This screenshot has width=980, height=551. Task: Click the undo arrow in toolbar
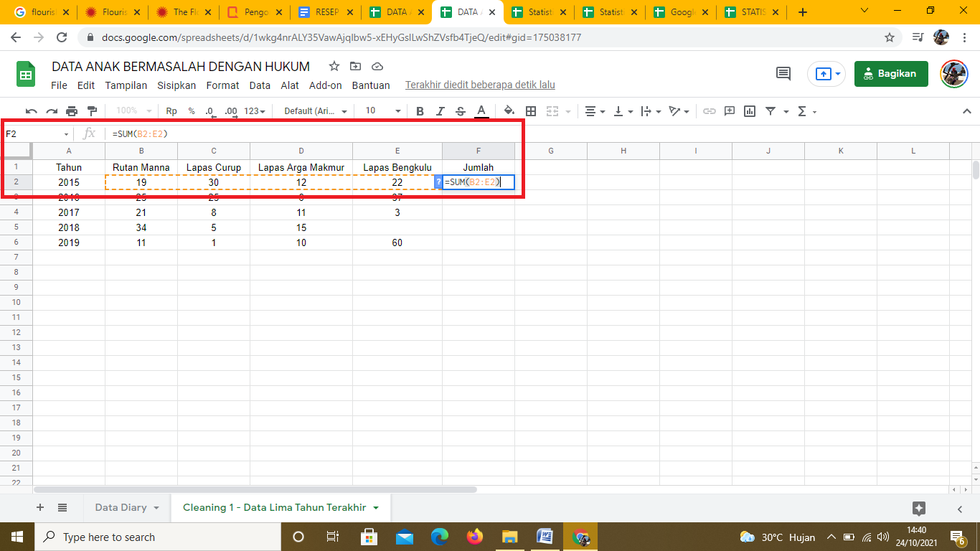[31, 111]
